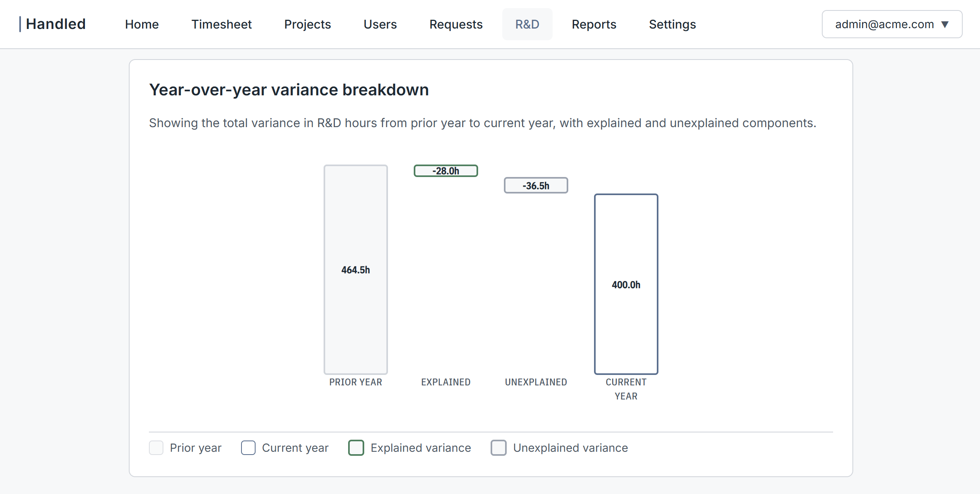
Task: Click the Year-over-year variance breakdown heading
Action: [x=289, y=89]
